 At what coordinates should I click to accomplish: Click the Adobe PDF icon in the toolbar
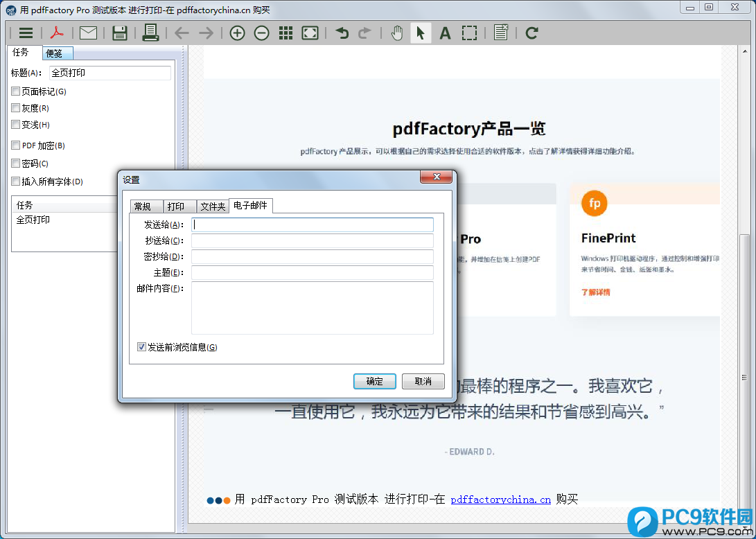[57, 33]
